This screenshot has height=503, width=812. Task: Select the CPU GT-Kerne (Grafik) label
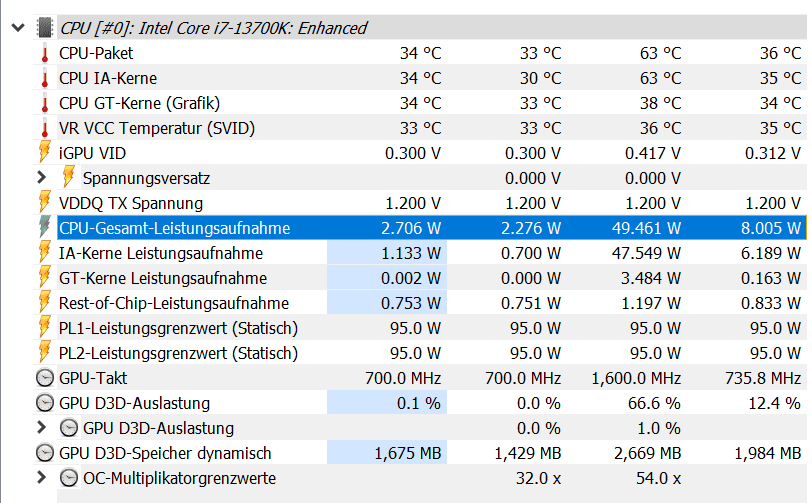(139, 103)
